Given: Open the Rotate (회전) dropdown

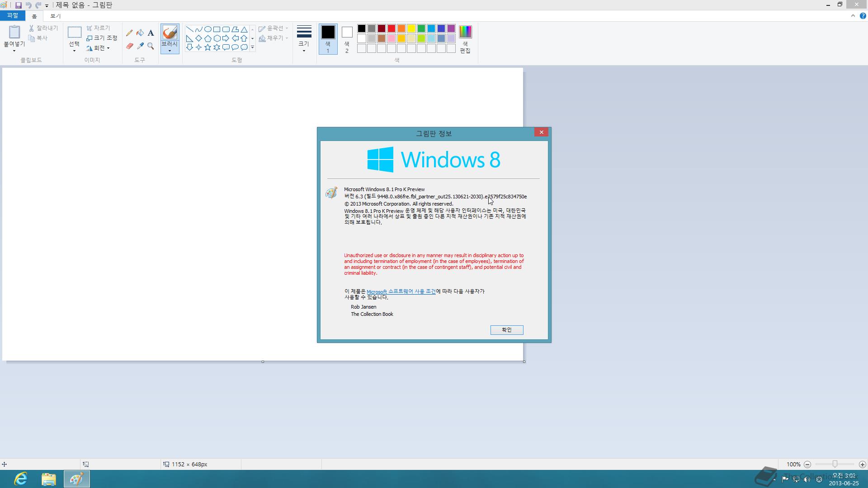Looking at the screenshot, I should point(98,48).
